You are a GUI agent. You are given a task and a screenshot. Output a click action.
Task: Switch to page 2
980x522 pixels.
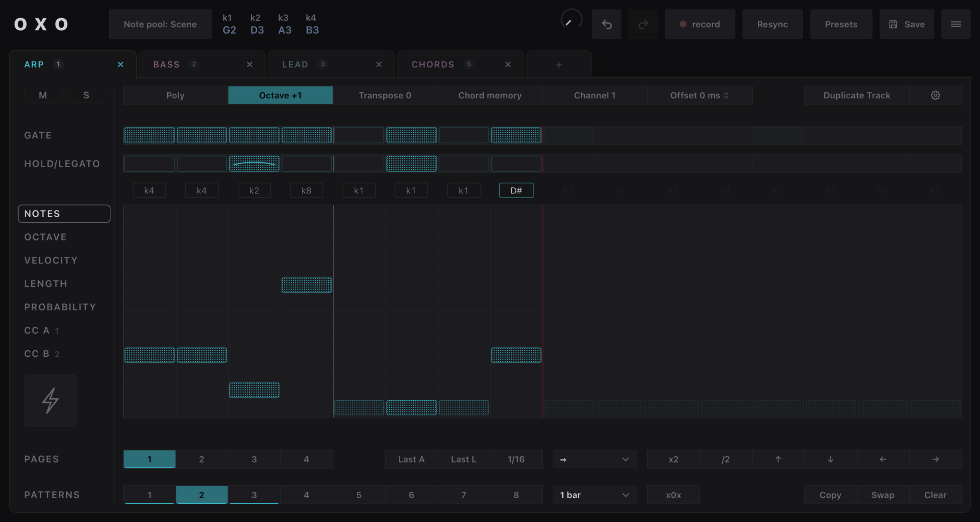tap(202, 459)
